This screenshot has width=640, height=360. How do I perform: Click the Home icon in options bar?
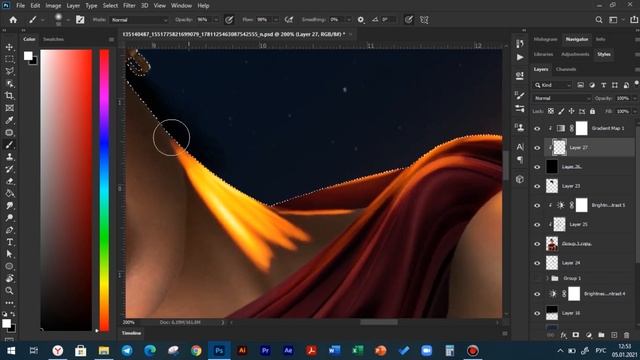point(13,20)
